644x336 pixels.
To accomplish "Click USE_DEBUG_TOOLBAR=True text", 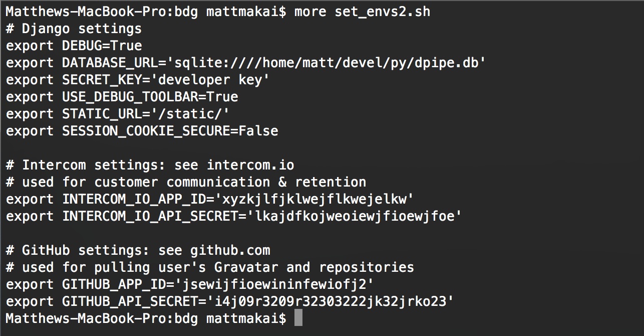I will 150,97.
